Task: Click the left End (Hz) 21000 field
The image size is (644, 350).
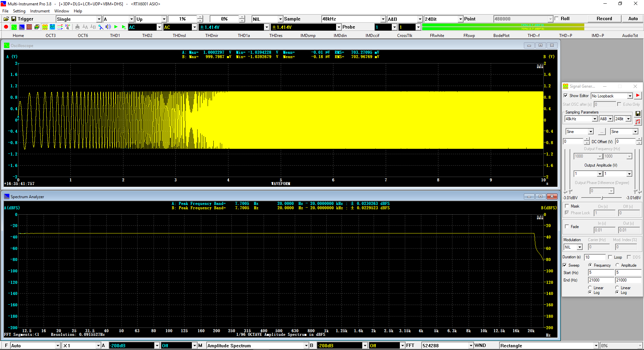Action: (601, 280)
